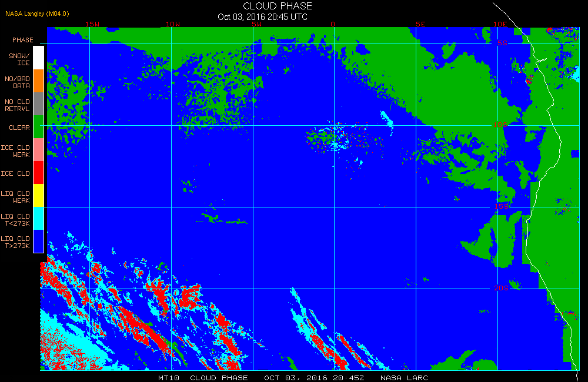This screenshot has width=588, height=382.
Task: Click the 20S latitude label
Action: 502,288
